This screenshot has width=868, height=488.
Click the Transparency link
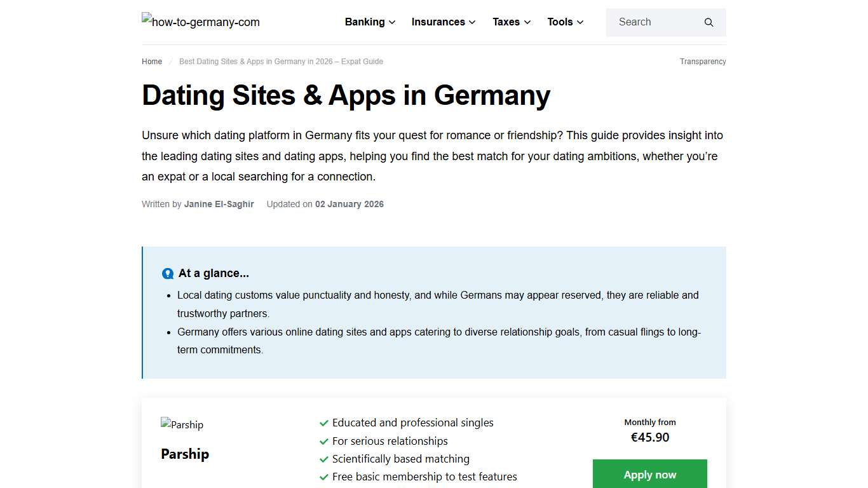(x=702, y=61)
